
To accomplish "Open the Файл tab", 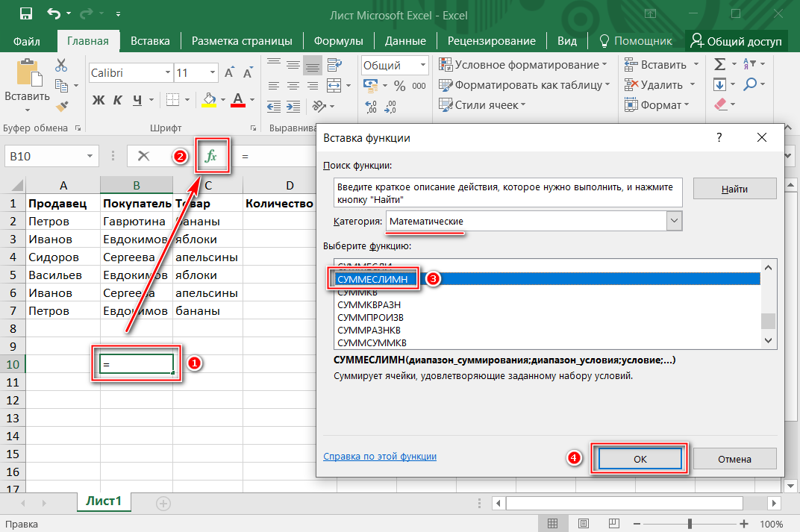I will pos(27,41).
